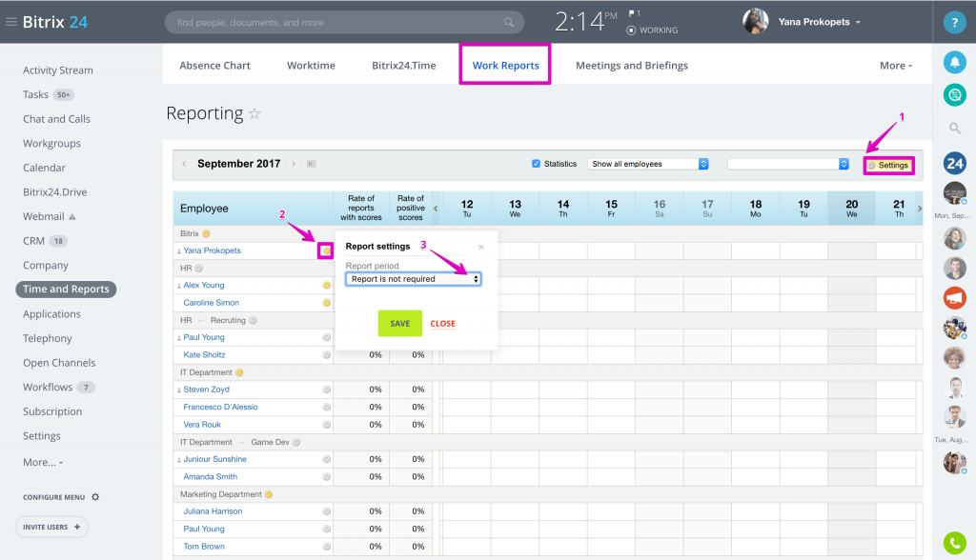Click the flag counter next to the clock
This screenshot has height=560, width=976.
634,13
